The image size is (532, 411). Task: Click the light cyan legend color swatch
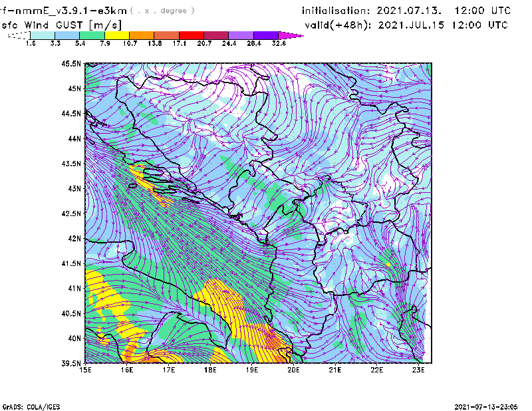tap(43, 35)
